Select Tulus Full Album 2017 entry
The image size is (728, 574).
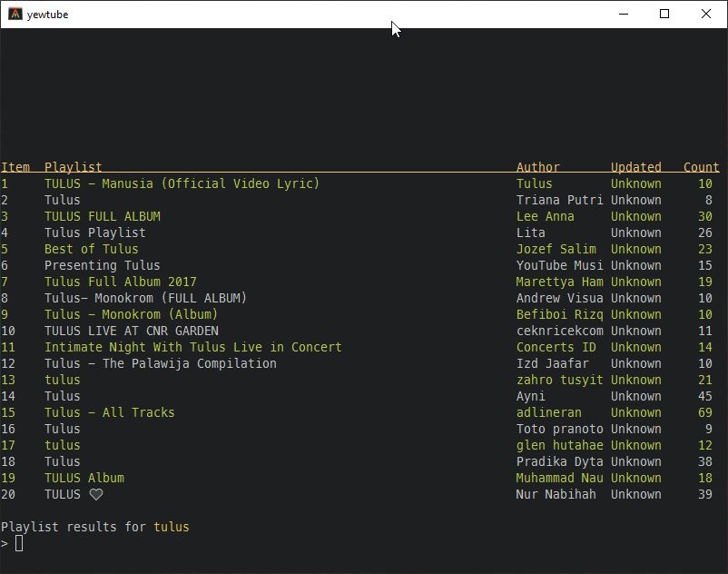(120, 282)
